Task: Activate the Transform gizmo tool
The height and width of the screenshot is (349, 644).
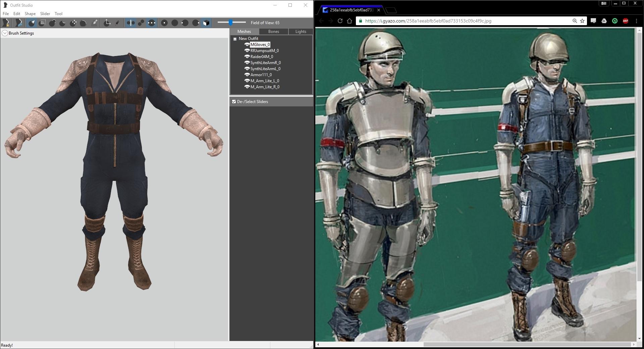Action: pos(107,23)
